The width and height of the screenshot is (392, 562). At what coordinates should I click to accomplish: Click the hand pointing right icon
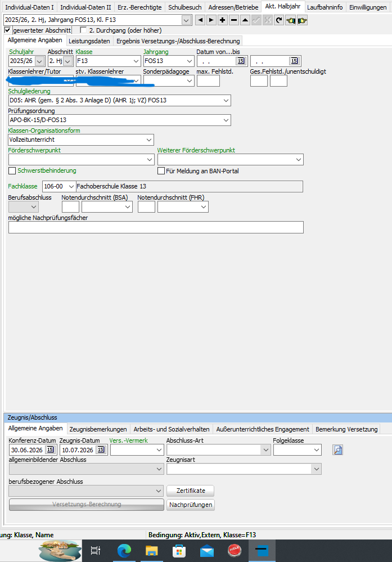[x=302, y=20]
